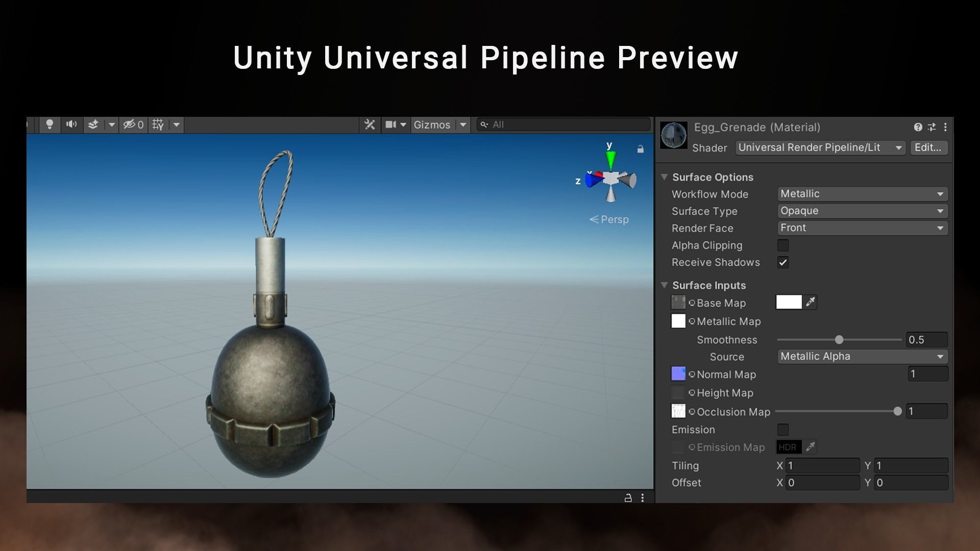Screen dimensions: 980x551
Task: Open Render Face Front dropdown
Action: click(x=863, y=228)
